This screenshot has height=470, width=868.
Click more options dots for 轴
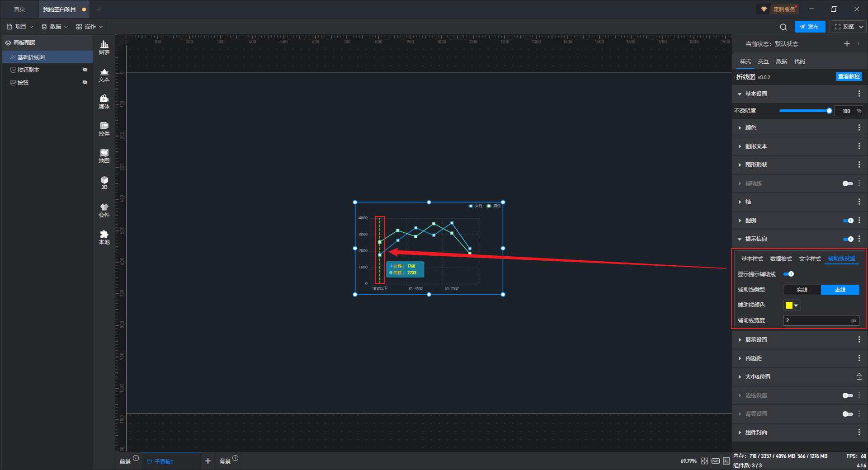pyautogui.click(x=859, y=202)
